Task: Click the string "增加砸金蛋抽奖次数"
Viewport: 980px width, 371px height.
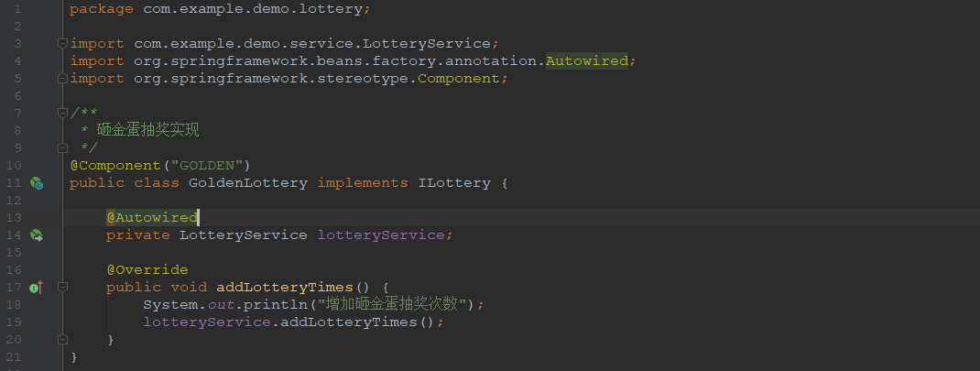Action: click(393, 305)
